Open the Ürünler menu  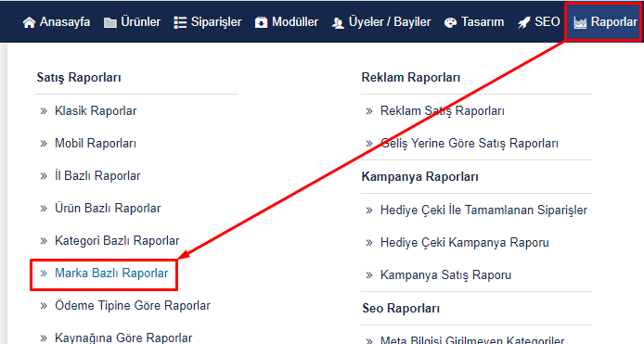click(133, 22)
